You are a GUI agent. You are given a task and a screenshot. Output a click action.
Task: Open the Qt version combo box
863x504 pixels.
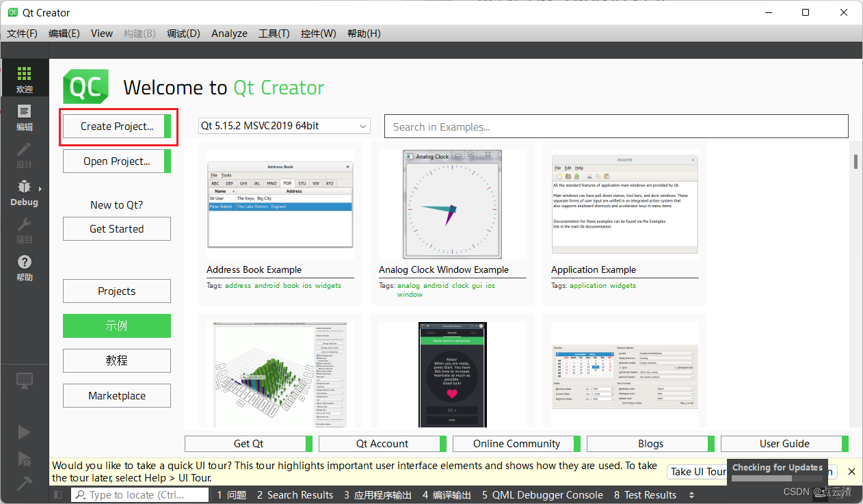click(284, 126)
